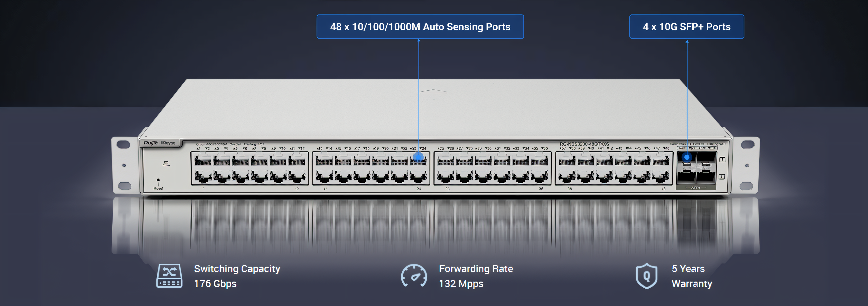
Task: Click the Switching Capacity switch icon
Action: point(169,276)
